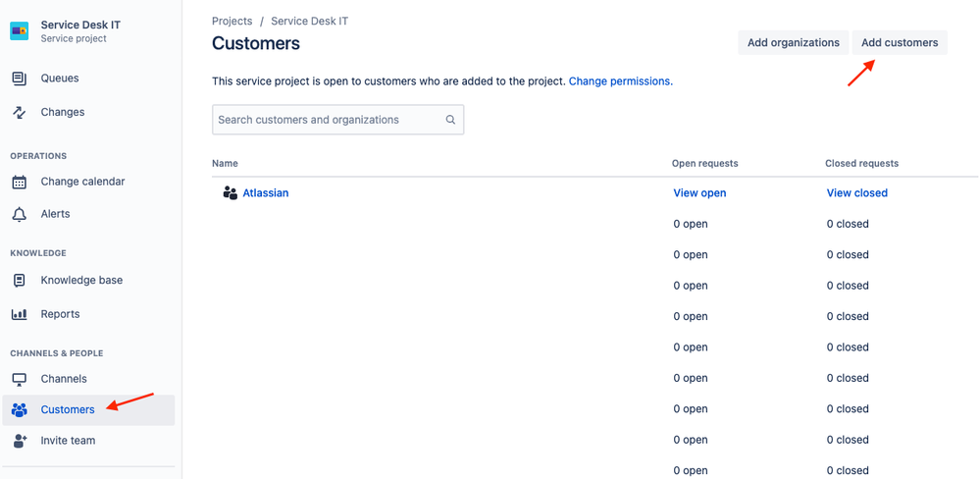Click the Service Desk IT project avatar
980x479 pixels.
coord(20,30)
